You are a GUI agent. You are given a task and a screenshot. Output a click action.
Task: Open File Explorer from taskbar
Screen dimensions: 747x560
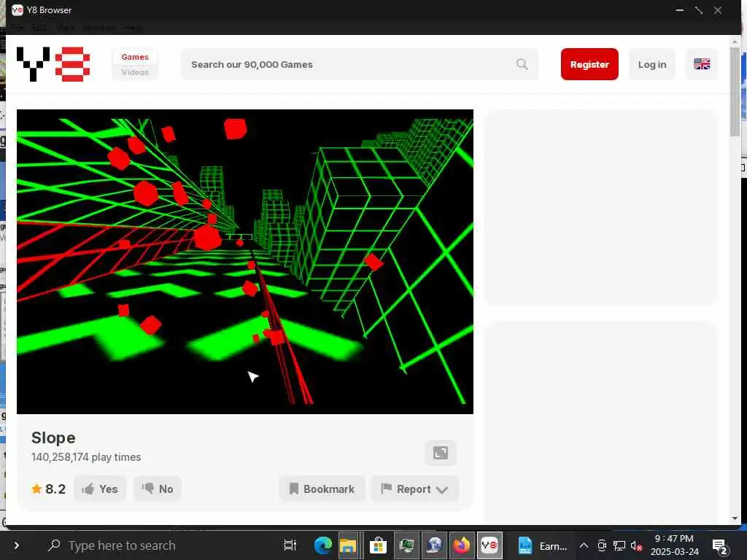(x=348, y=545)
